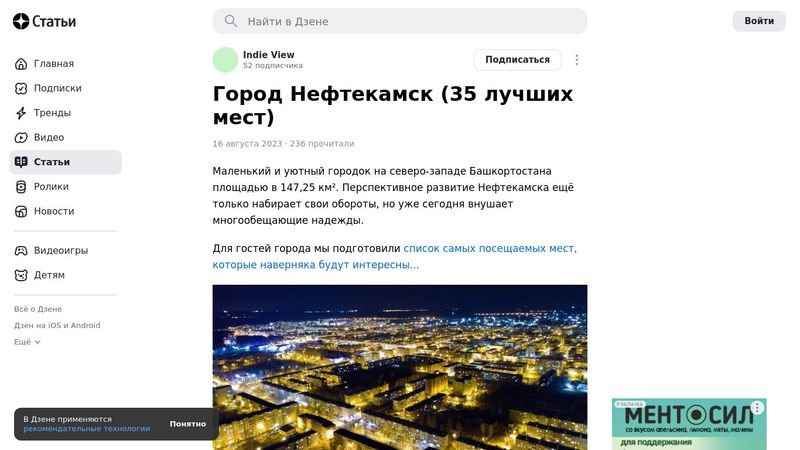The height and width of the screenshot is (450, 800).
Task: Click the Тренды lightning bolt icon
Action: tap(21, 113)
